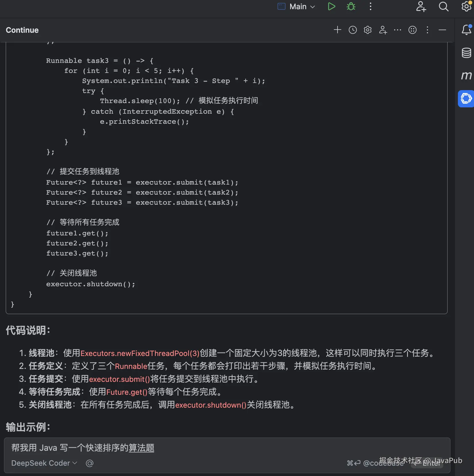Open the Database tool window
This screenshot has height=476, width=474.
point(466,53)
